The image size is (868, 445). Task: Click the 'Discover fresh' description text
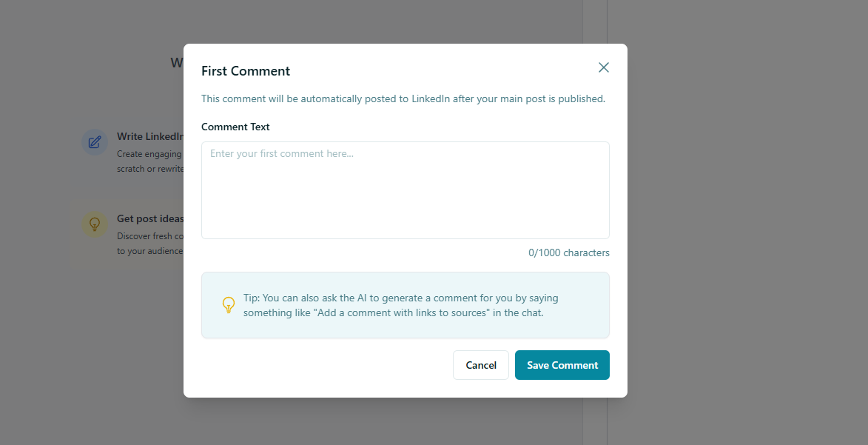coord(149,236)
